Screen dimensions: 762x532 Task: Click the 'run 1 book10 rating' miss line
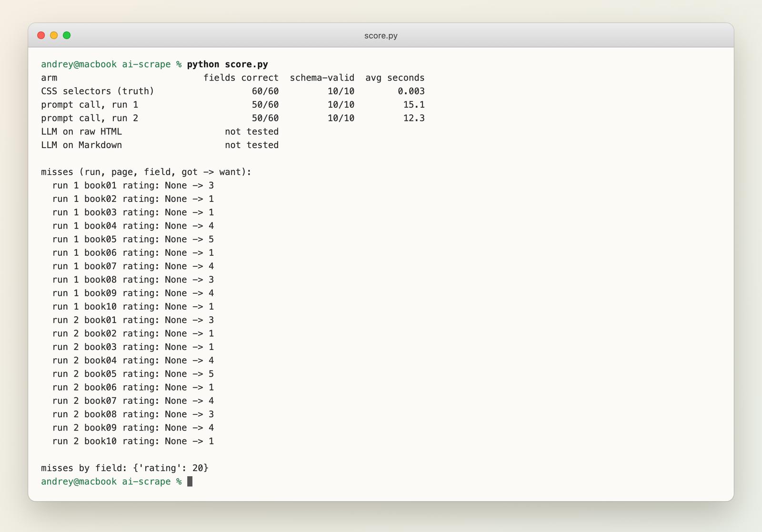tap(133, 307)
